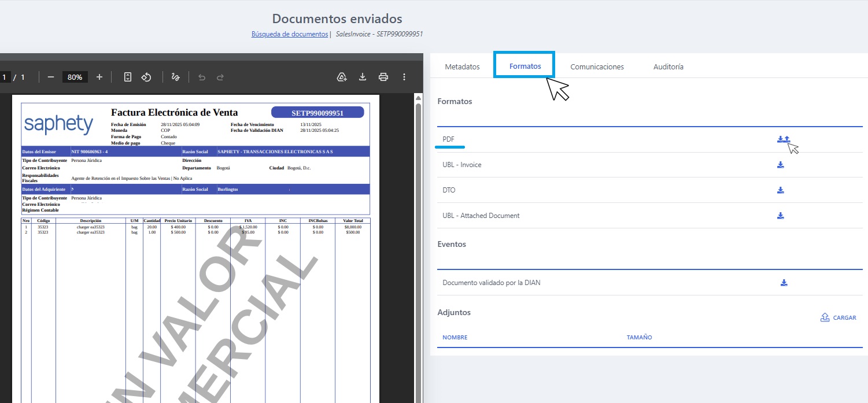Download the DTO format file

[x=780, y=190]
